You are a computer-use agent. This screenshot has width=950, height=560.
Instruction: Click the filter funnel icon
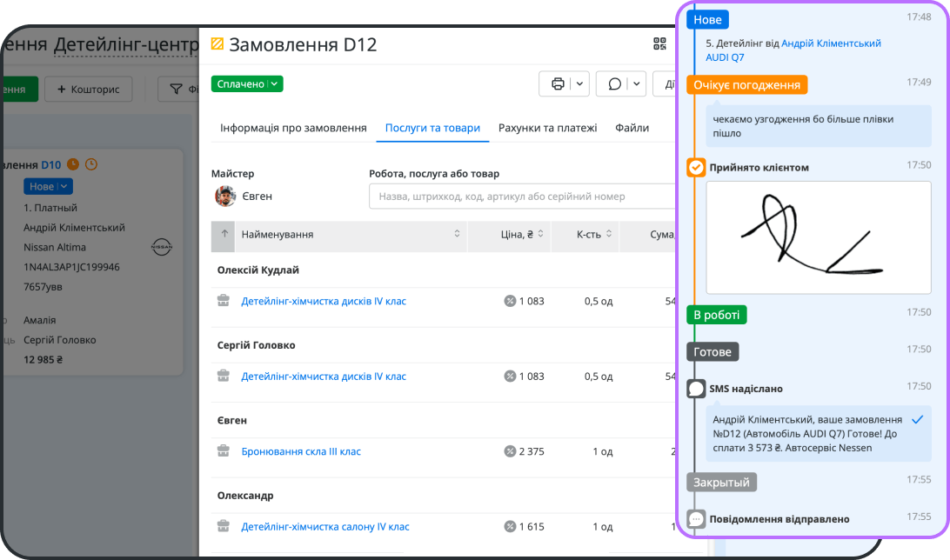[176, 89]
